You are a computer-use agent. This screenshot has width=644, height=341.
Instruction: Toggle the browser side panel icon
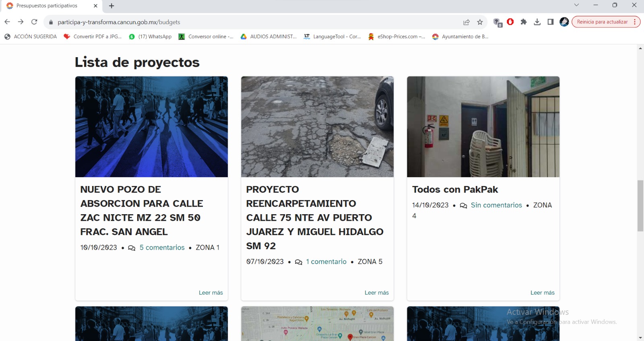550,22
